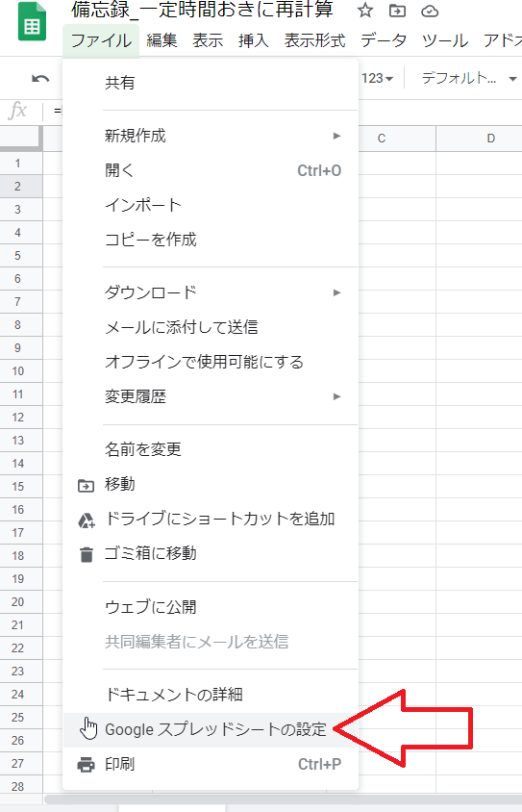
Task: Open the 編集 menu
Action: point(162,40)
